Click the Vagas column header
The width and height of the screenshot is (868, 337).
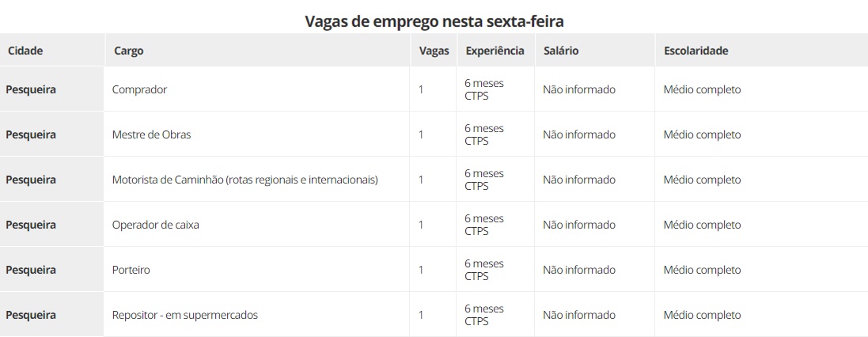click(x=434, y=51)
